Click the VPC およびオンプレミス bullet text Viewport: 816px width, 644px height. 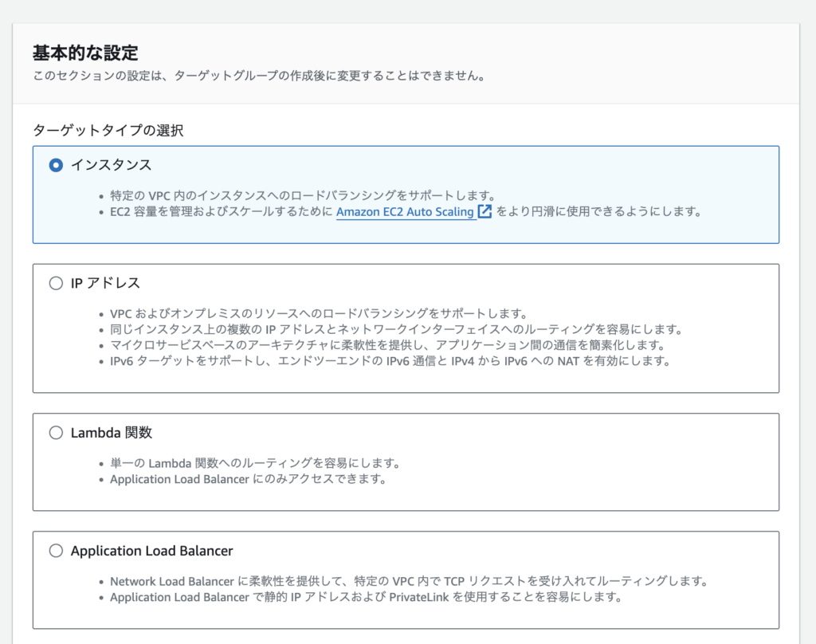(x=319, y=314)
